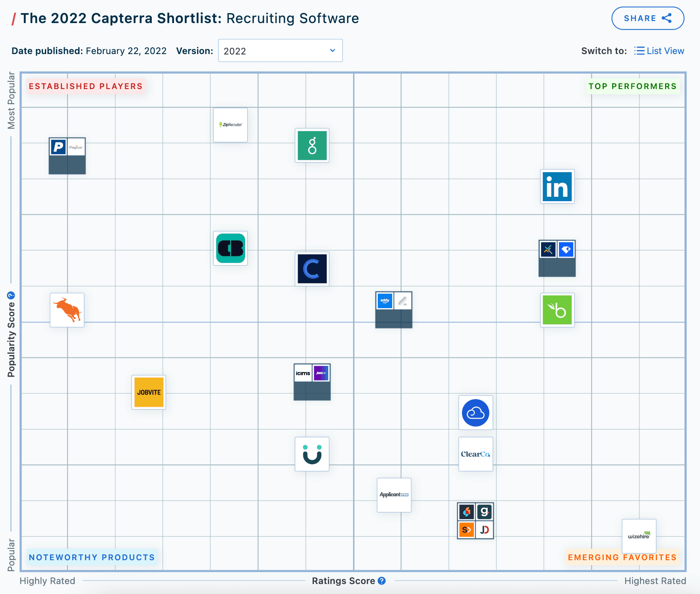This screenshot has height=594, width=700.
Task: Click the blue cloud recruiting logo
Action: click(x=476, y=413)
